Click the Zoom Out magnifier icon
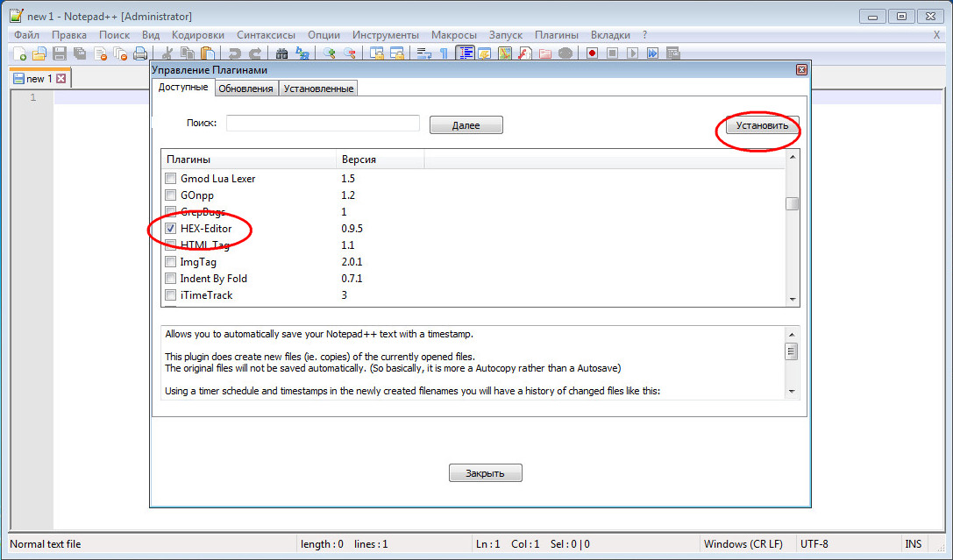 tap(350, 53)
